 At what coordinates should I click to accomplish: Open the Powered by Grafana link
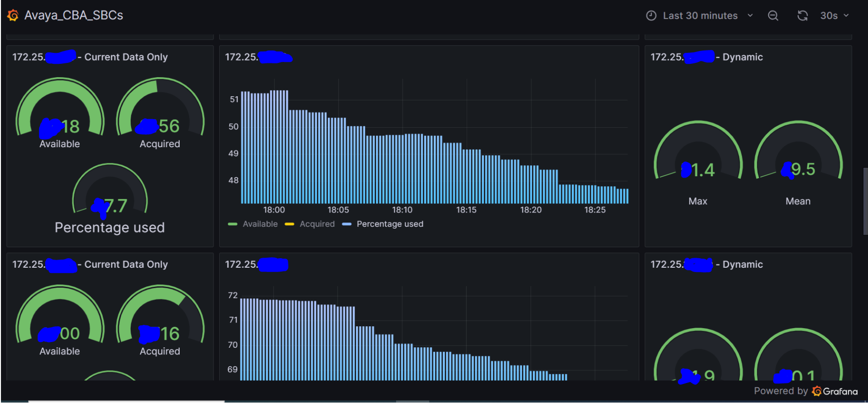tap(806, 391)
